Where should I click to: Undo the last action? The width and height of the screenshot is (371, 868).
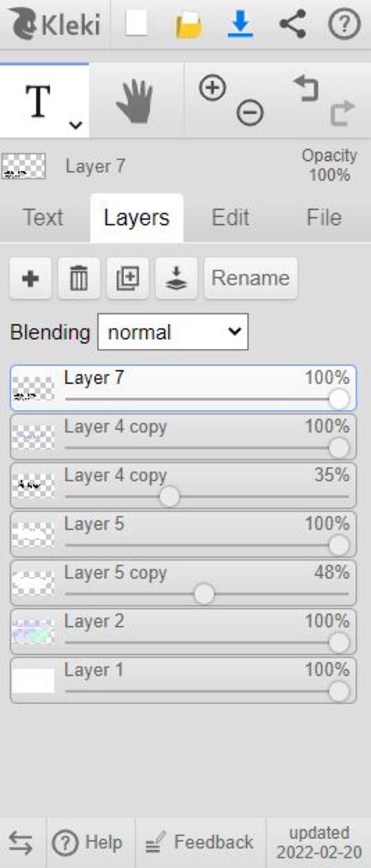pos(307,88)
